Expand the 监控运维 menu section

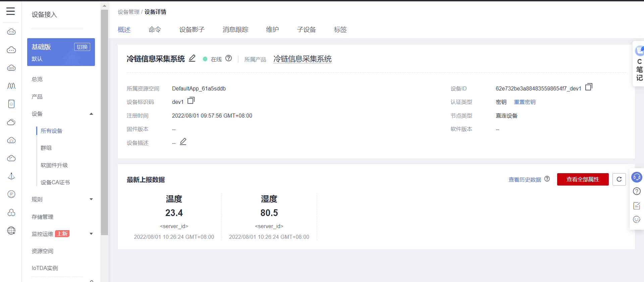pos(91,234)
